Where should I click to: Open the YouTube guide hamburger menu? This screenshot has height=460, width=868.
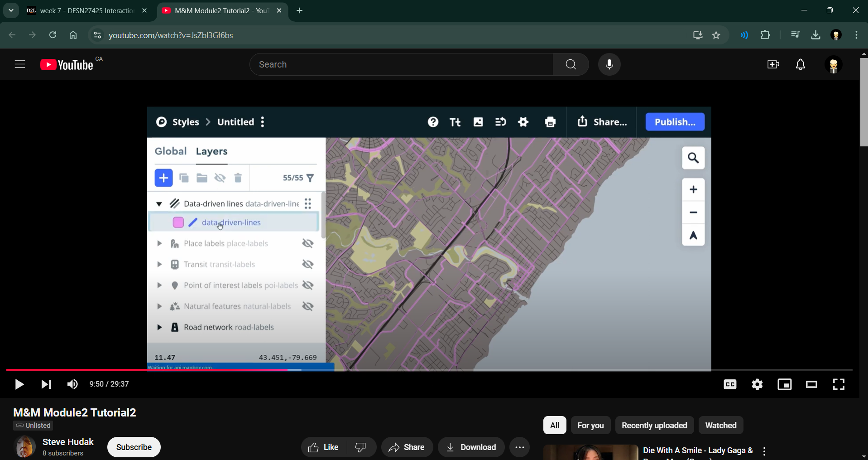click(20, 65)
